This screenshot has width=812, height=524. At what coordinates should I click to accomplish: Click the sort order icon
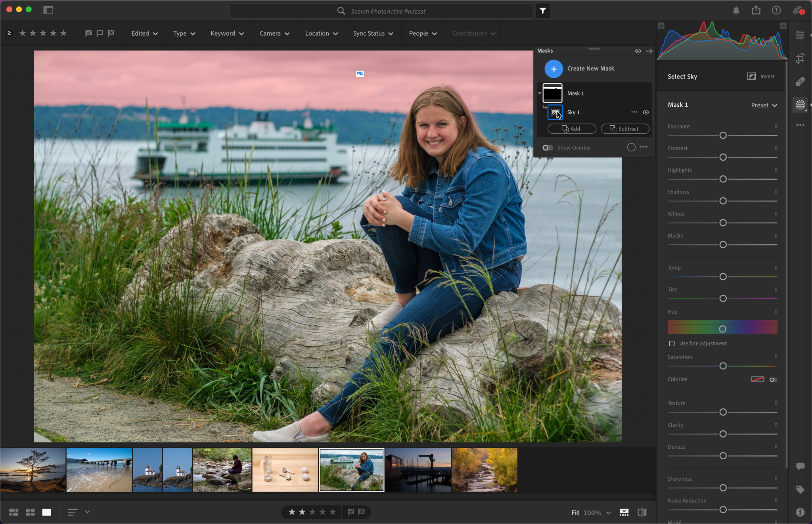72,512
